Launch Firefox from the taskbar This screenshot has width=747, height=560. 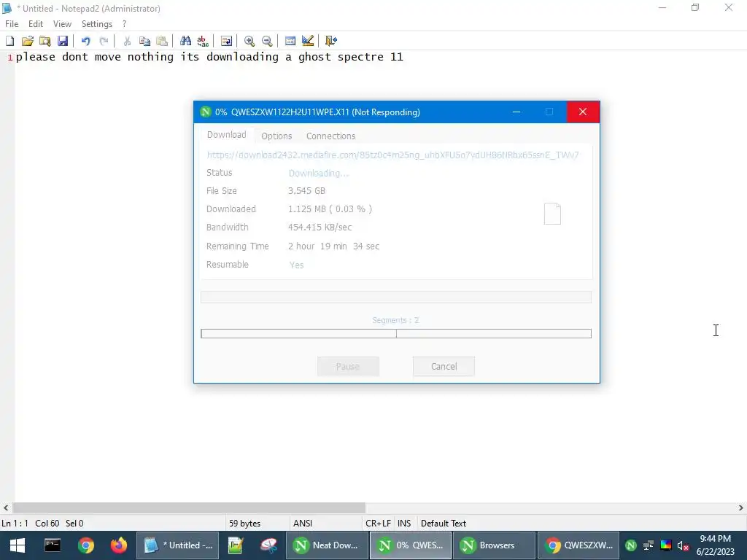tap(119, 545)
